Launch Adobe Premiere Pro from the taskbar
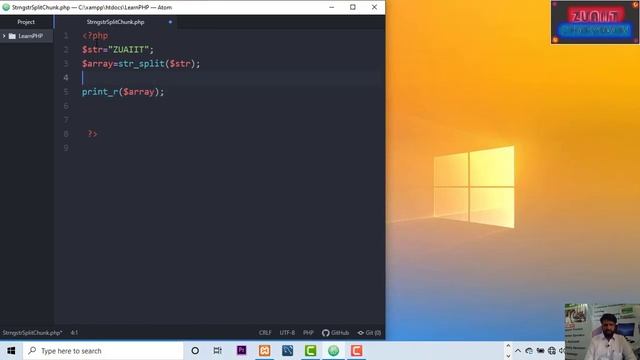 click(242, 350)
